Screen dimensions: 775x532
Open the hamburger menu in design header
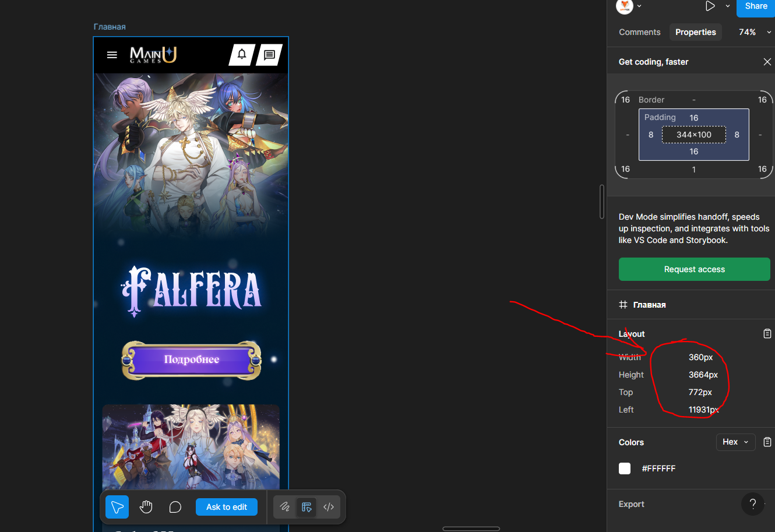112,55
